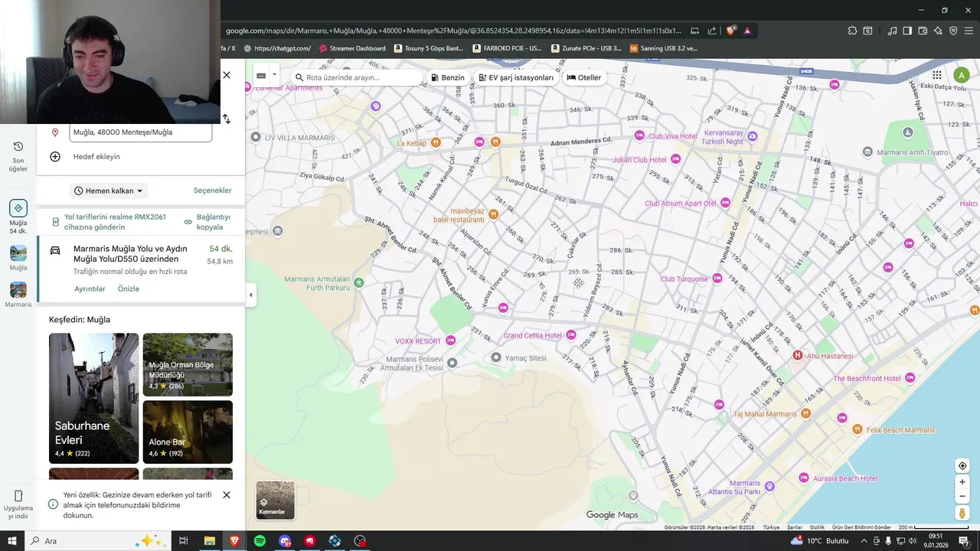Open Seçenekler route options
980x551 pixels.
pyautogui.click(x=213, y=191)
